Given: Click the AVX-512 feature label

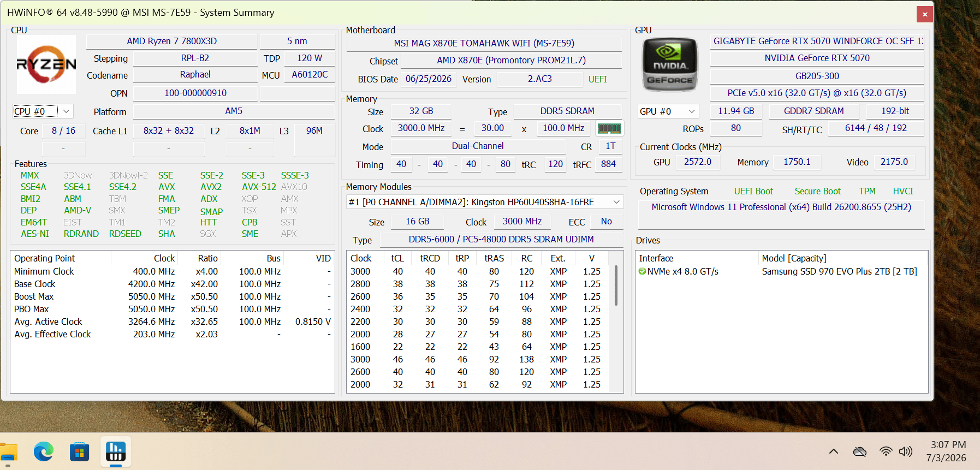Looking at the screenshot, I should pyautogui.click(x=259, y=187).
